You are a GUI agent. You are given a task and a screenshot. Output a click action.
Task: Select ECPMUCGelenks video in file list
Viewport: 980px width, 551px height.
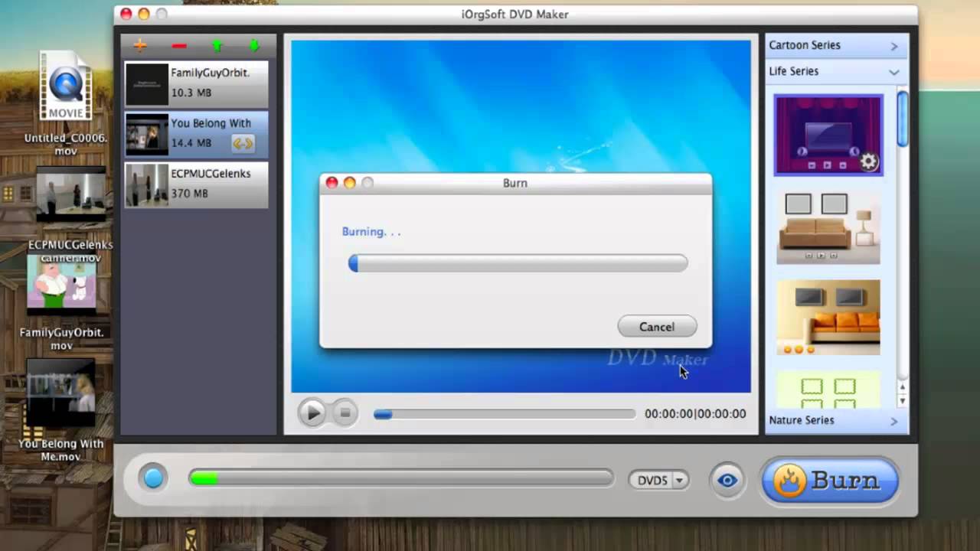(x=197, y=185)
